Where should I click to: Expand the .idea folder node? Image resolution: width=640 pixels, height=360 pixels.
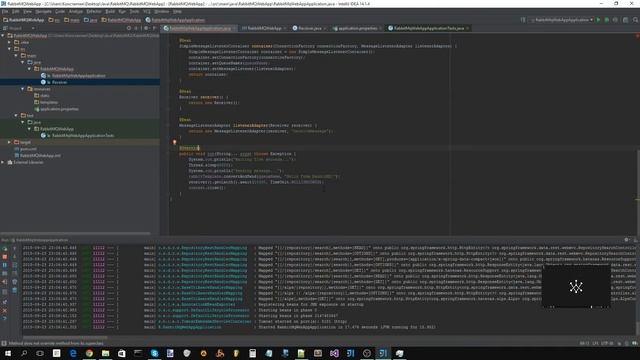tap(9, 42)
